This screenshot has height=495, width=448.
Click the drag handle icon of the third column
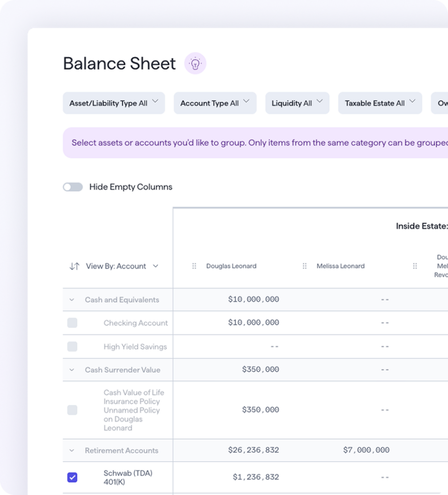pyautogui.click(x=415, y=266)
